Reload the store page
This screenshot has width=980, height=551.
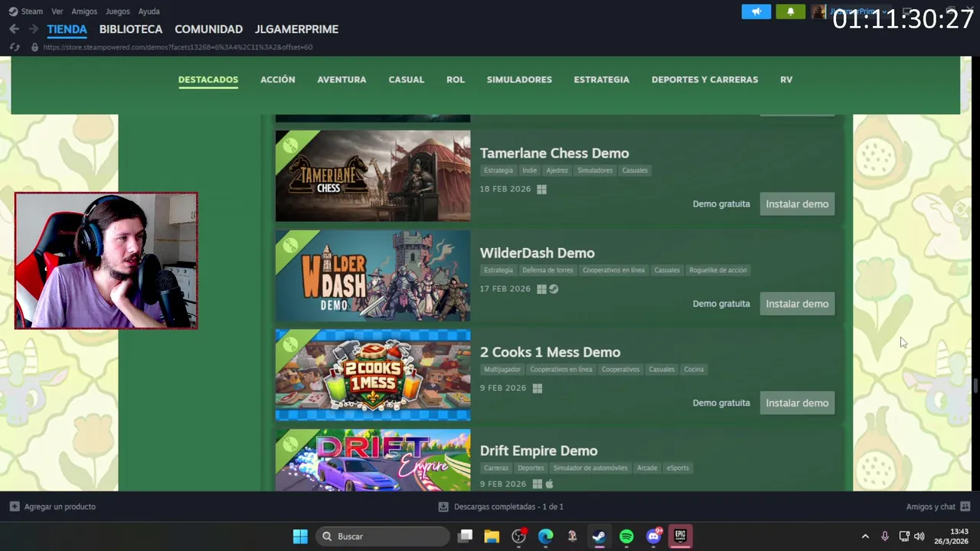14,47
